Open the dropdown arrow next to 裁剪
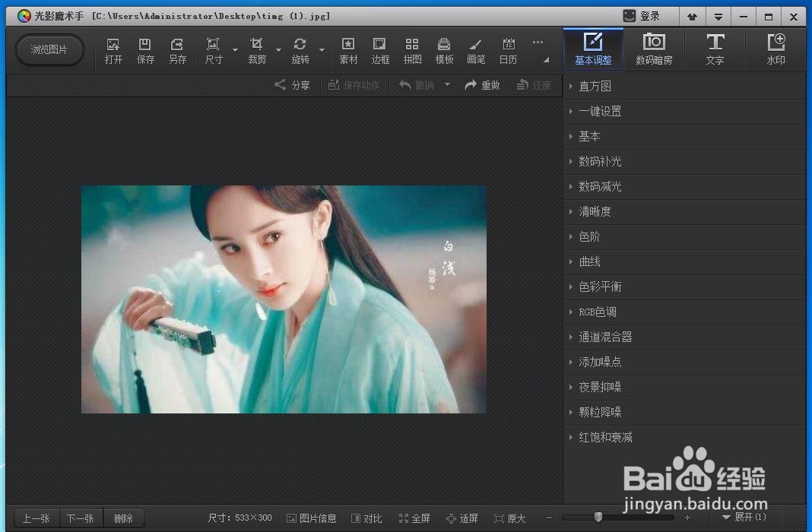This screenshot has width=812, height=532. click(x=278, y=50)
